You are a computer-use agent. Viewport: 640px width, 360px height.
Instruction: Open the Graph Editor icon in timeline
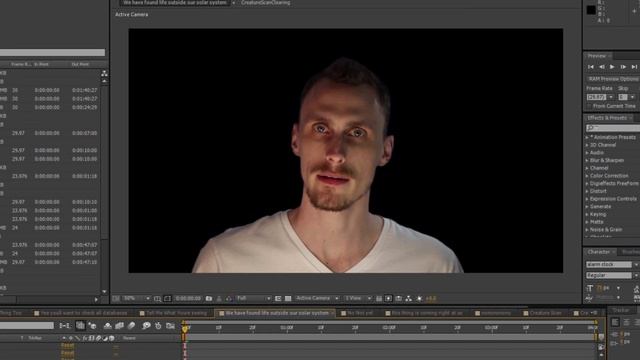point(171,326)
